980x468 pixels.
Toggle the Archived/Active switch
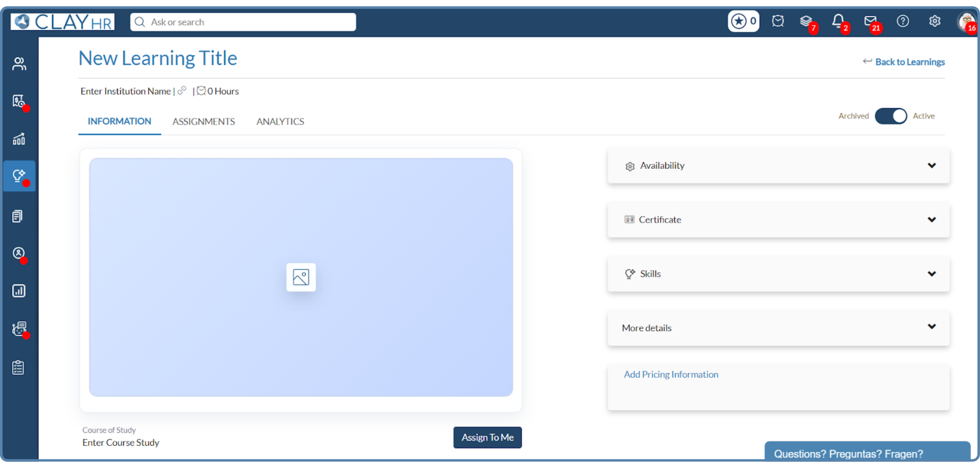891,116
